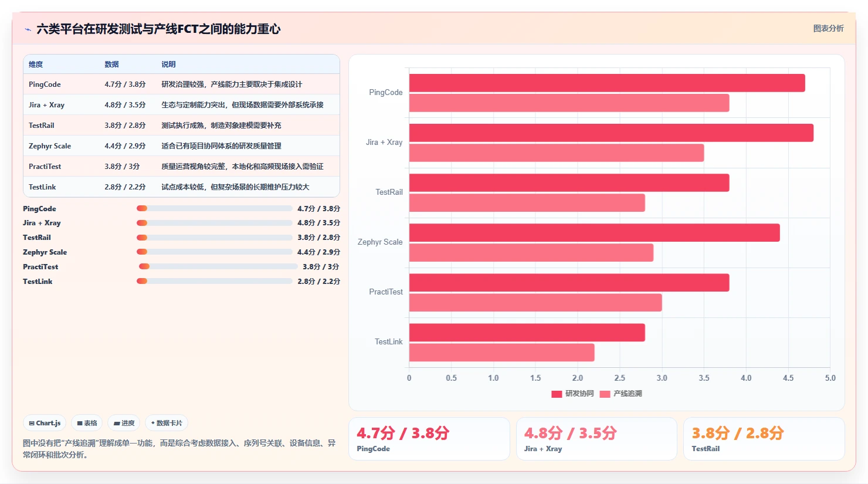Click the Jira + Xray 产线追溯 light chart bar
868x484 pixels.
(557, 153)
